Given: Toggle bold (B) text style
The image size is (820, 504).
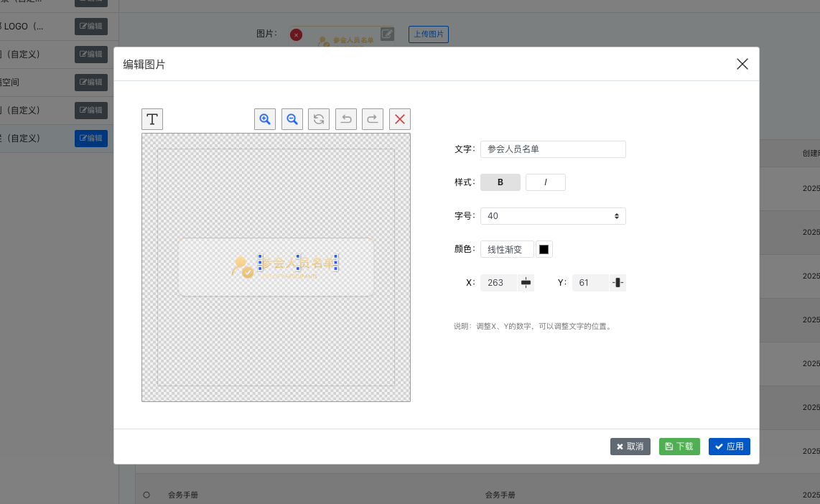Looking at the screenshot, I should [500, 182].
